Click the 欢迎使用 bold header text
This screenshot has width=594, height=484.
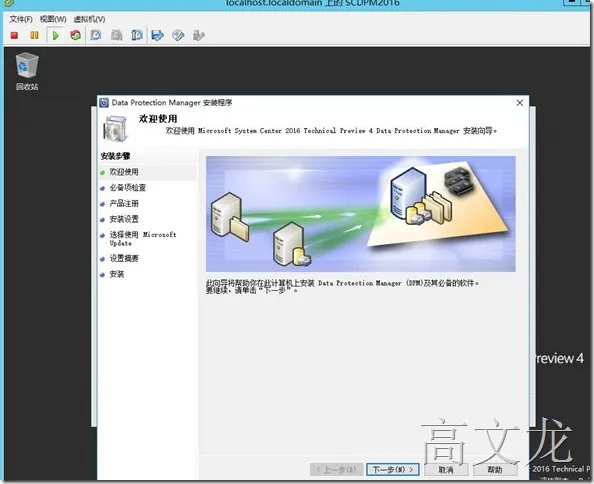click(158, 119)
